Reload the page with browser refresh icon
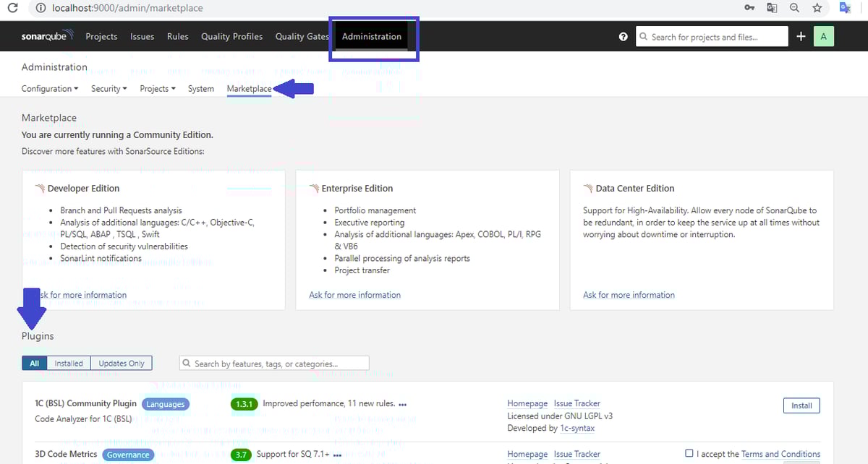Screen dimensions: 868x464 tap(12, 8)
